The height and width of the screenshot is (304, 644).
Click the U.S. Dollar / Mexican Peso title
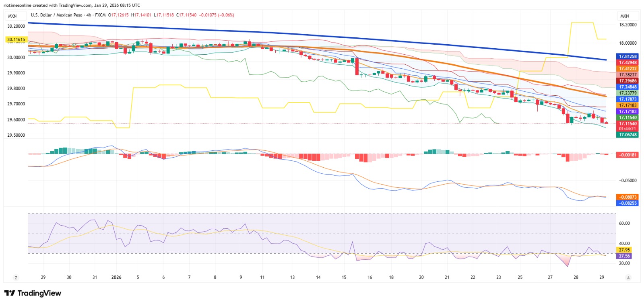(56, 15)
